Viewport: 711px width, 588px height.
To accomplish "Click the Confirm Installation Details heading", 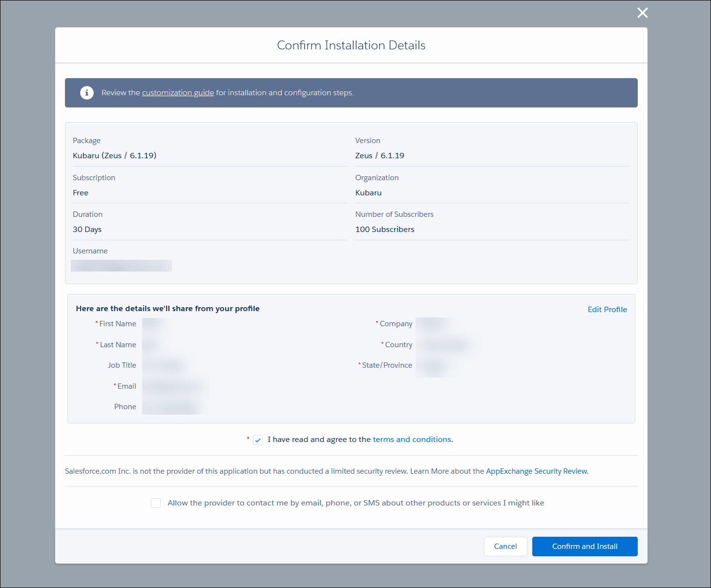I will coord(351,45).
